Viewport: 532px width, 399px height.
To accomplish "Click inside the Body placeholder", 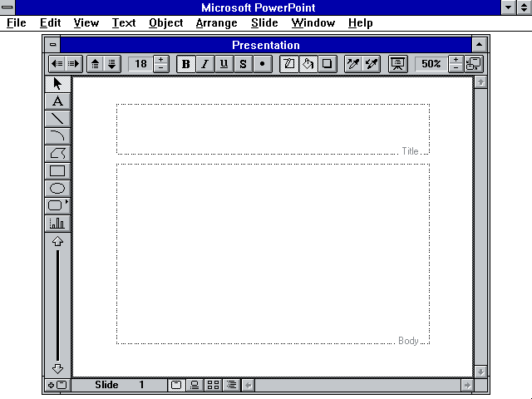I will coord(273,254).
